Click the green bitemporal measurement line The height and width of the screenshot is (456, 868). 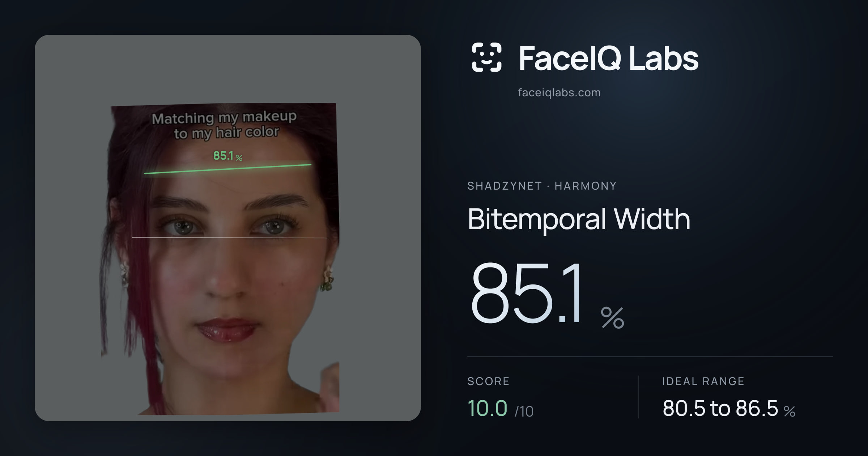228,169
